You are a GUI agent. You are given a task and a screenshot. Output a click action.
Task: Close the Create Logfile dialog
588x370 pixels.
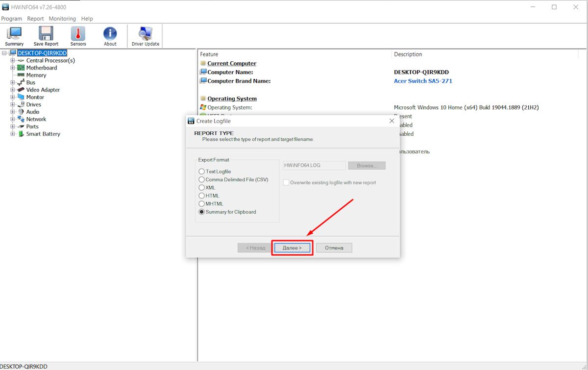(x=392, y=121)
